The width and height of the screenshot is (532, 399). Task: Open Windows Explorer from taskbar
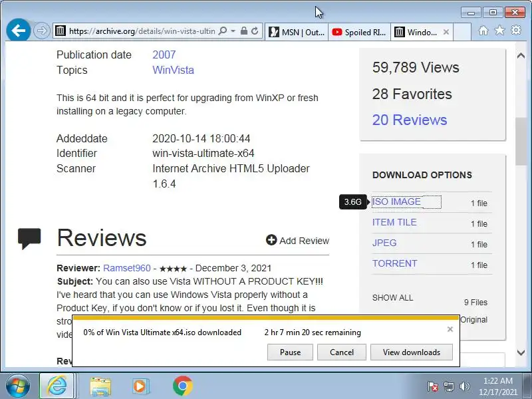(100, 386)
